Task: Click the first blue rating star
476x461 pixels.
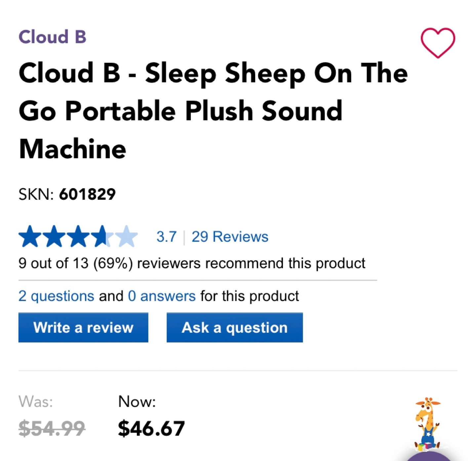Action: 30,236
